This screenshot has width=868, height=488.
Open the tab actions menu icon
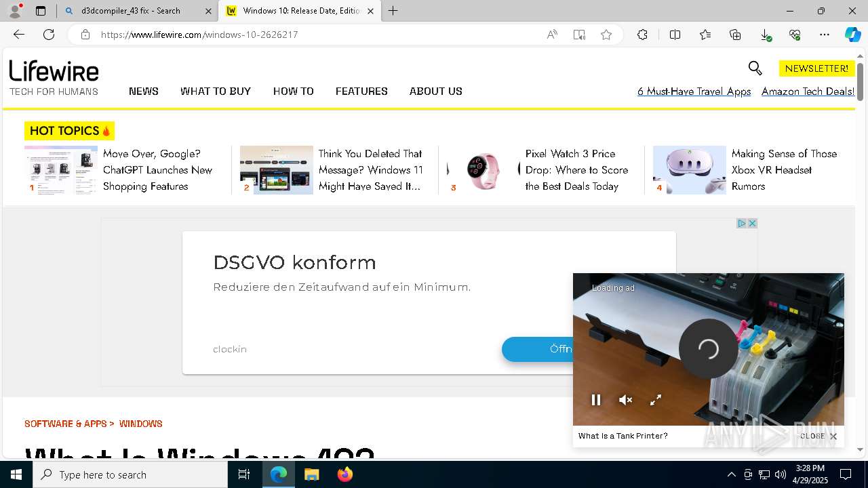click(41, 11)
